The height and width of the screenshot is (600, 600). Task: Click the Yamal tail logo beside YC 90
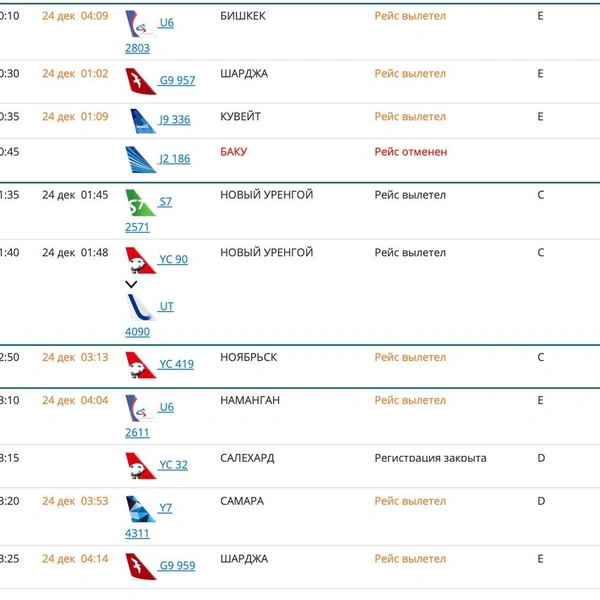point(140,260)
